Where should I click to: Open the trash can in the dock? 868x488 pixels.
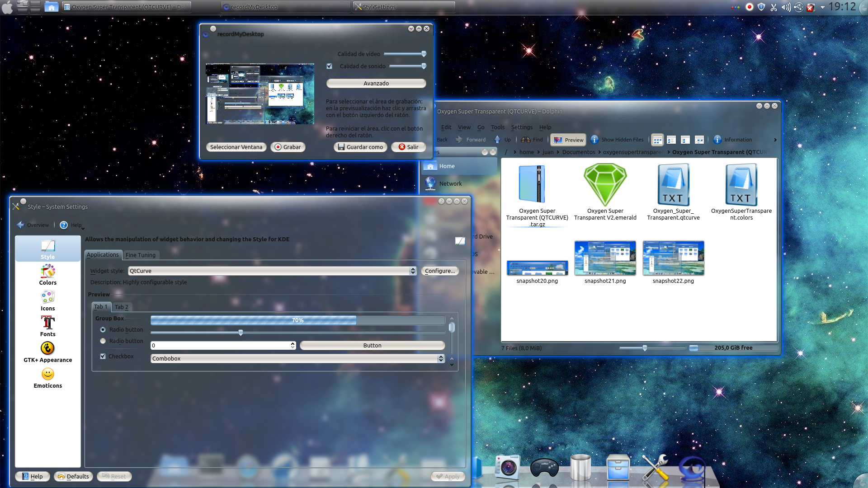[x=580, y=467]
